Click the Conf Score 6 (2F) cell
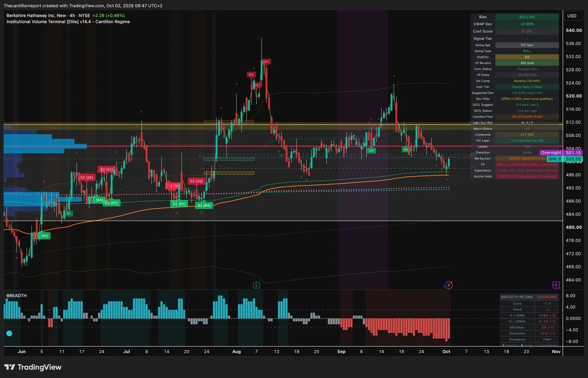Image resolution: width=588 pixels, height=378 pixels. [527, 31]
